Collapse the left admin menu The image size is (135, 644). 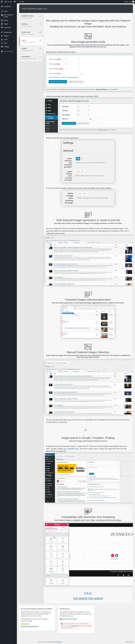[x=8, y=51]
